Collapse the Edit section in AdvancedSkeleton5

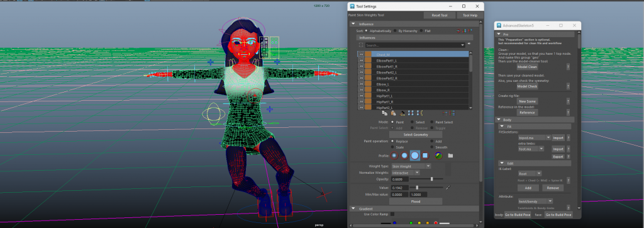pos(502,163)
